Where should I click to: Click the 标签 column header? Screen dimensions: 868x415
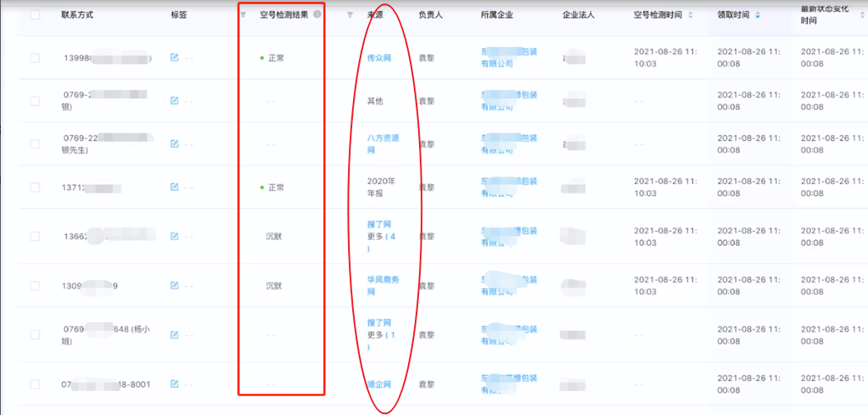pos(179,15)
